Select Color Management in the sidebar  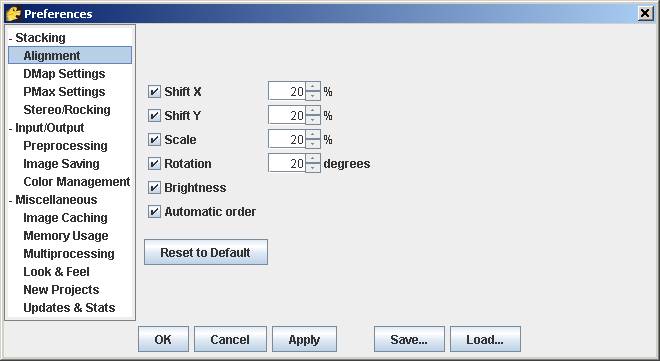coord(77,182)
